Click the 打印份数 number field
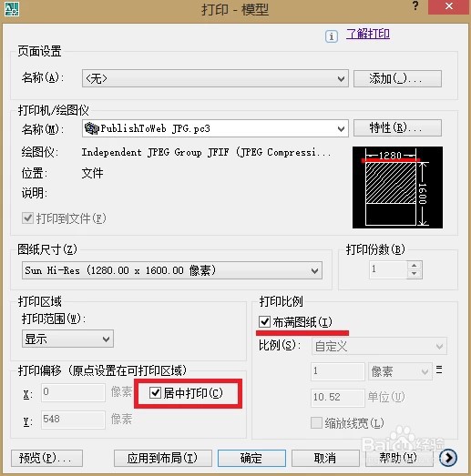Image resolution: width=471 pixels, height=476 pixels. click(388, 269)
